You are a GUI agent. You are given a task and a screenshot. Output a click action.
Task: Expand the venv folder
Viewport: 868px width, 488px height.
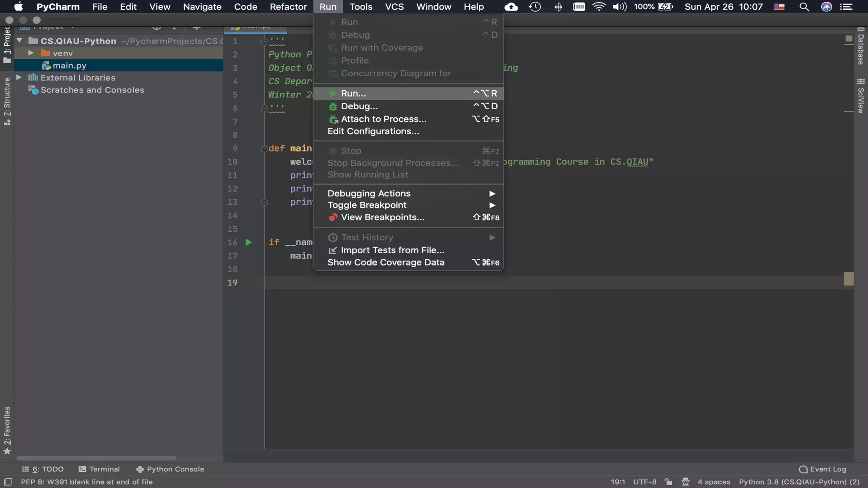[31, 53]
